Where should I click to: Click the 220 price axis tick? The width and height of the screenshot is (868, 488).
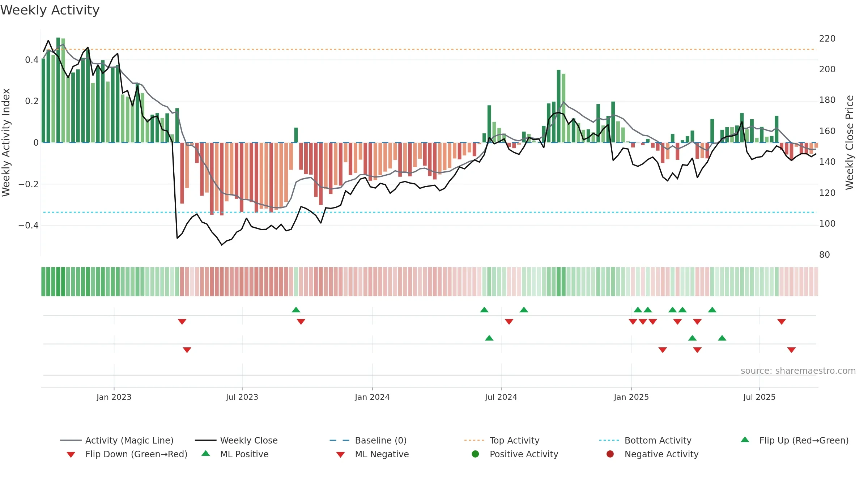[827, 39]
